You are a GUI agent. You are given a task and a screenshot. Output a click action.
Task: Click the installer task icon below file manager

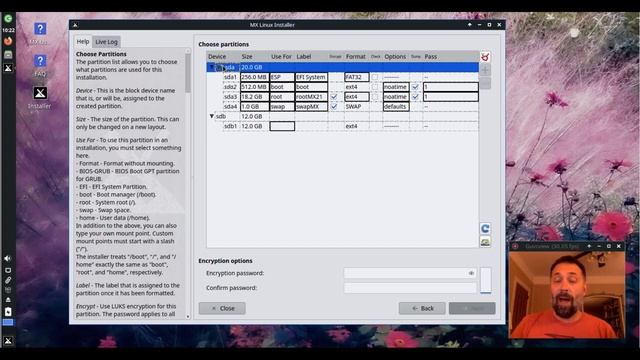click(8, 68)
